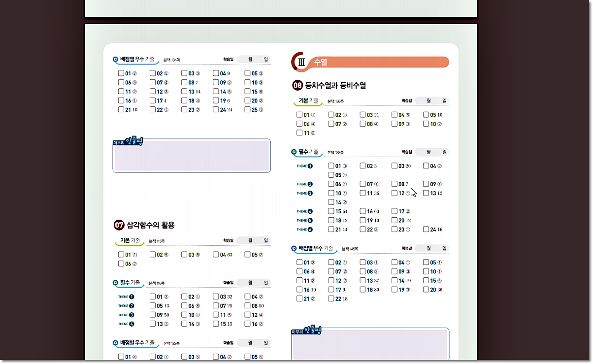Click the '본책 116쪽' page reference
This screenshot has height=364, width=593.
tap(157, 284)
